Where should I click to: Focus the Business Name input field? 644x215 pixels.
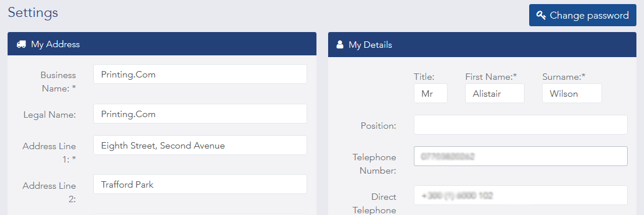(200, 74)
